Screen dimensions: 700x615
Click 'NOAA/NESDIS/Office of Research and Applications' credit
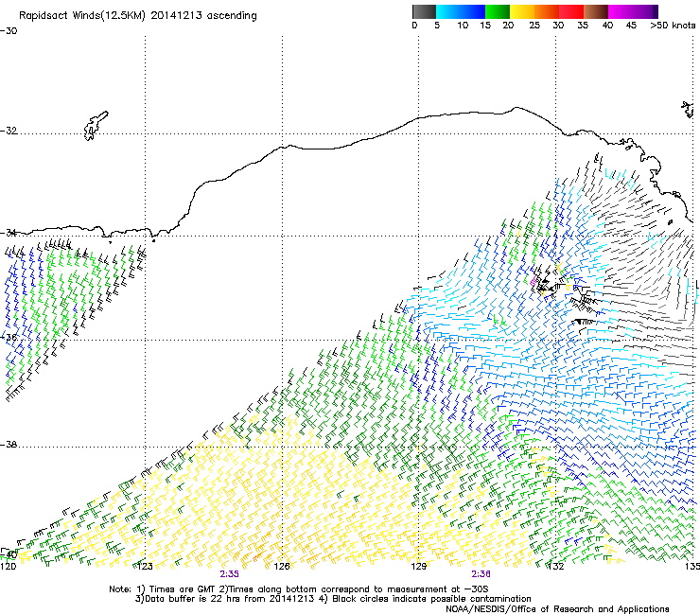(557, 608)
